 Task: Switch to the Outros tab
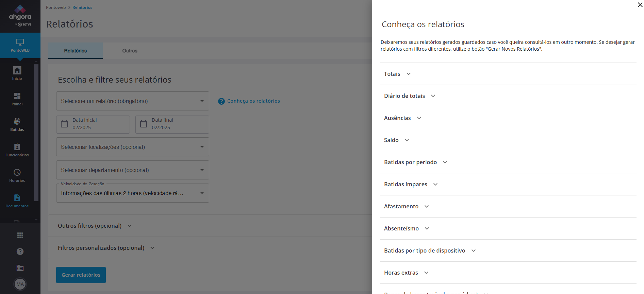click(130, 51)
